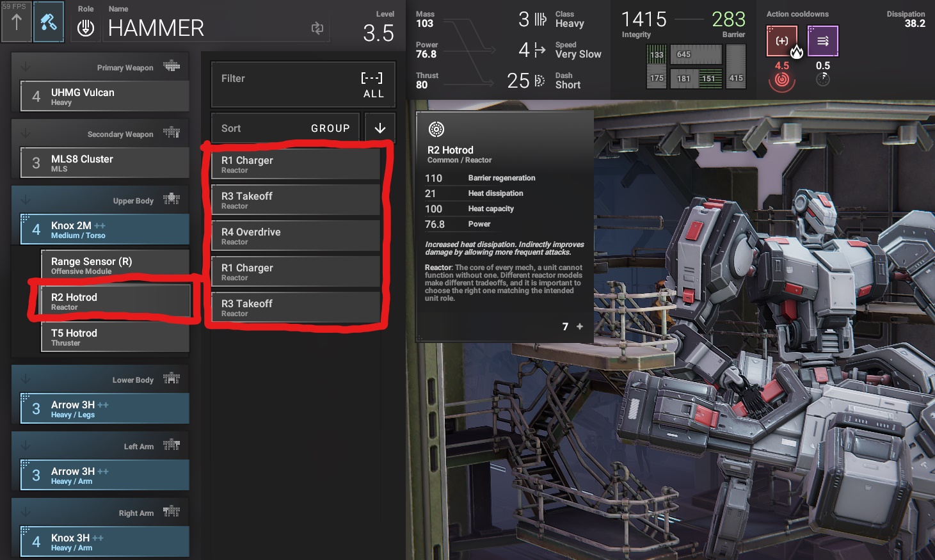Image resolution: width=935 pixels, height=560 pixels.
Task: Select the Knox 2M torso part
Action: [x=105, y=229]
